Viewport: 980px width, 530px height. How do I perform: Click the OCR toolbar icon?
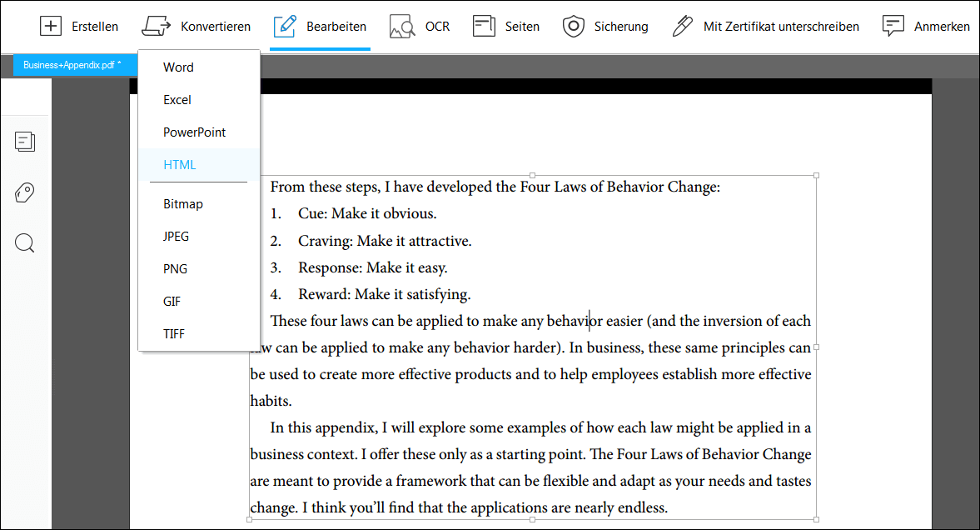point(403,27)
